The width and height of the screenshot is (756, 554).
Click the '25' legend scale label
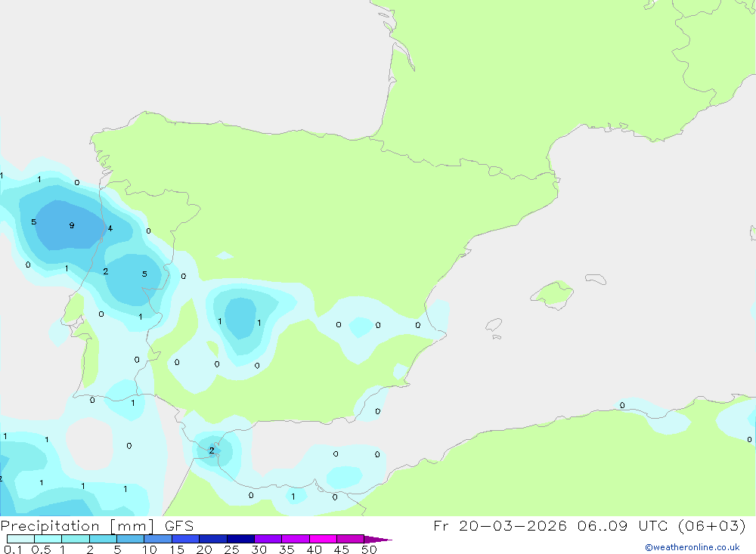click(x=231, y=549)
